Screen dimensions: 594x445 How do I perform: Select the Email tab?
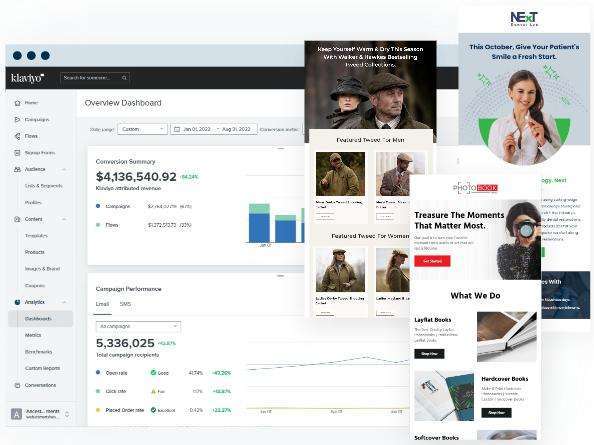(102, 304)
